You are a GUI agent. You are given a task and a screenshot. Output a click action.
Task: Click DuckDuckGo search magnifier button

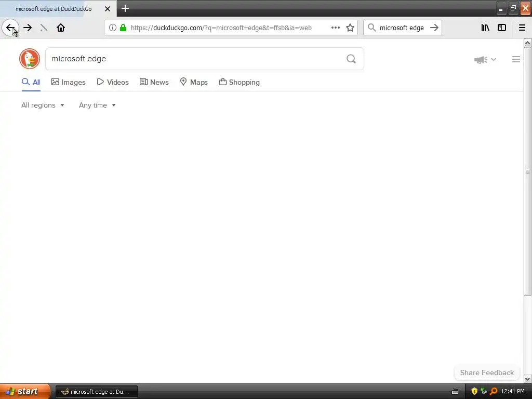(x=351, y=59)
